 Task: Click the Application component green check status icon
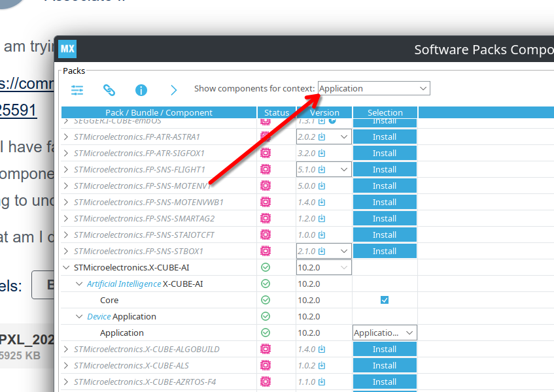(266, 333)
